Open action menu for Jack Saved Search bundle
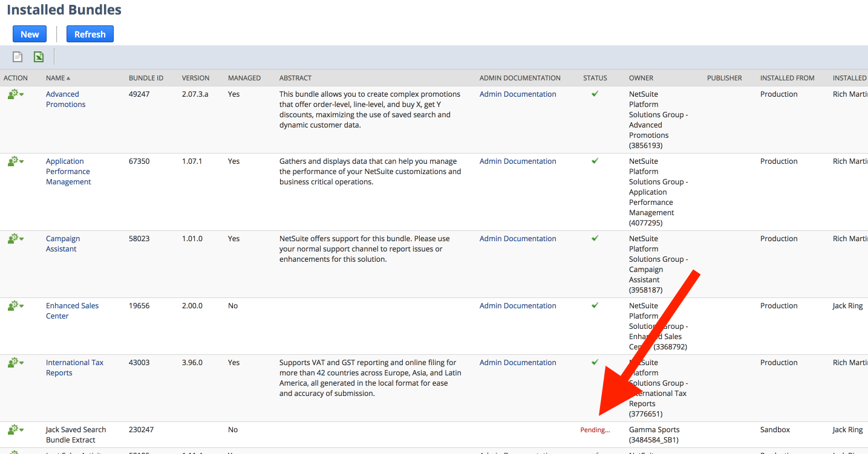This screenshot has height=454, width=868. point(16,430)
